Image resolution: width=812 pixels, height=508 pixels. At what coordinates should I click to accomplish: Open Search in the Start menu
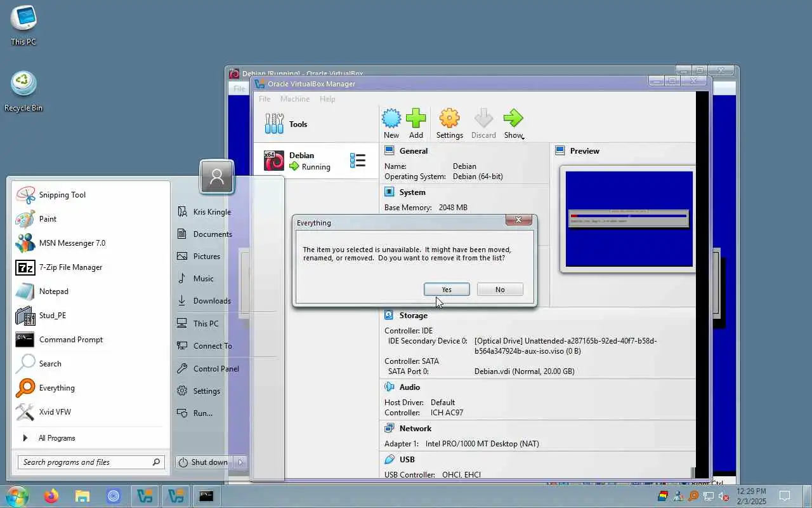pyautogui.click(x=91, y=364)
